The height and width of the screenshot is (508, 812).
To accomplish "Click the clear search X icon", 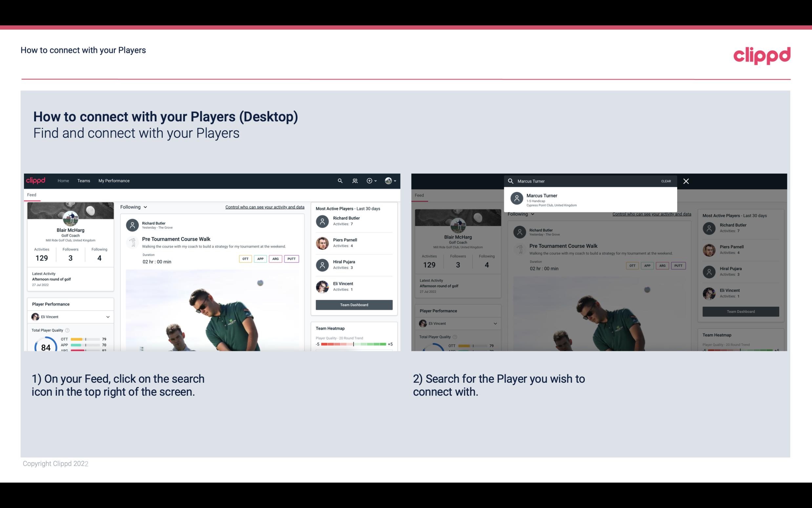I will click(686, 181).
